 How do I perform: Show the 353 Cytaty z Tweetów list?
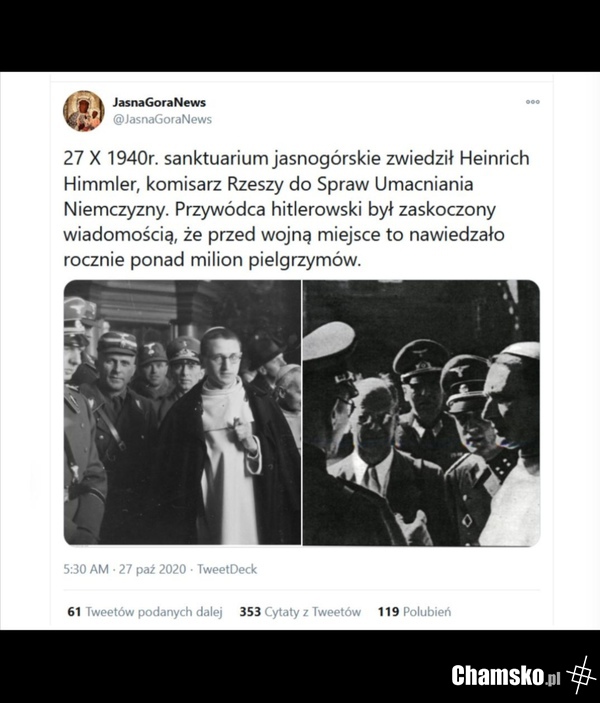tap(300, 612)
